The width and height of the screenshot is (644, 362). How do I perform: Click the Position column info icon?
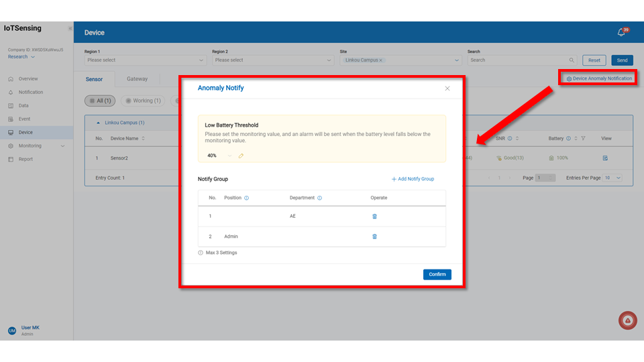coord(247,198)
